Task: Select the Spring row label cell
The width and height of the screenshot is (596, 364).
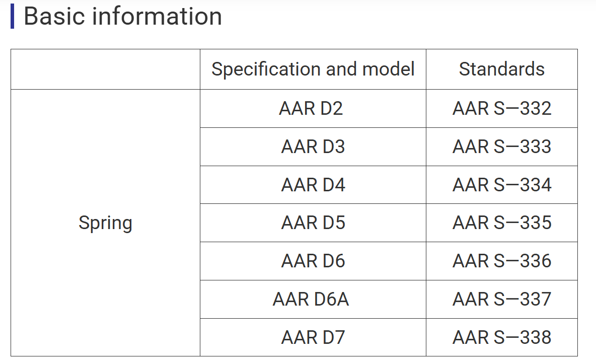Action: 105,223
